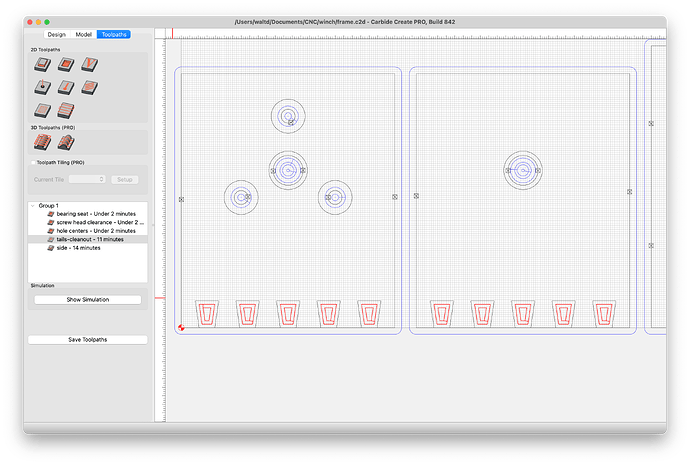The height and width of the screenshot is (465, 690).
Task: Collapse the Group 1 toolpath group
Action: click(x=33, y=205)
